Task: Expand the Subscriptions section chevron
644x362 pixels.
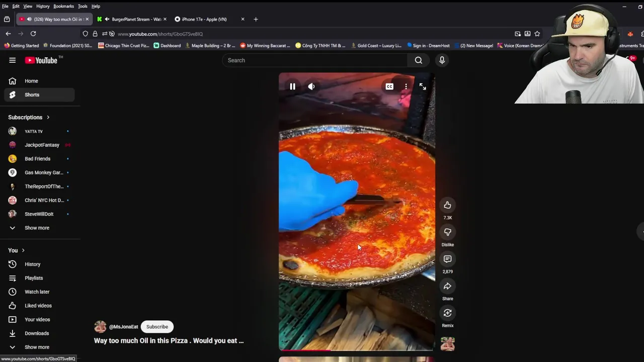Action: pyautogui.click(x=48, y=117)
